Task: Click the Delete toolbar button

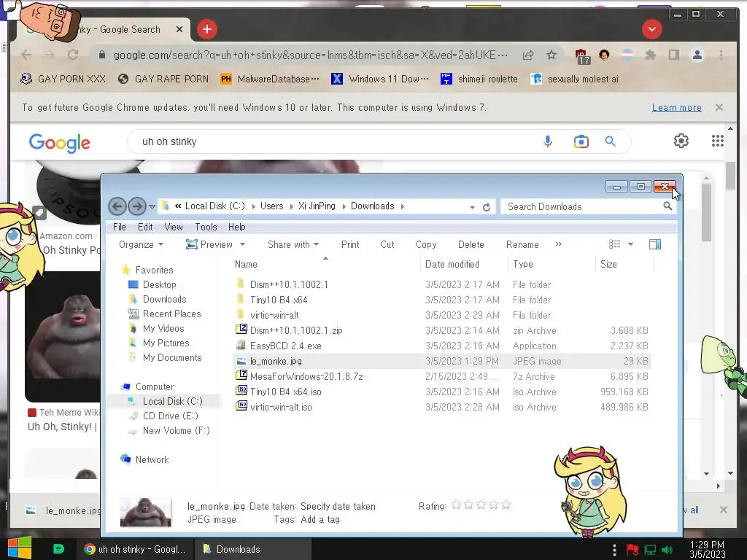Action: [x=471, y=244]
